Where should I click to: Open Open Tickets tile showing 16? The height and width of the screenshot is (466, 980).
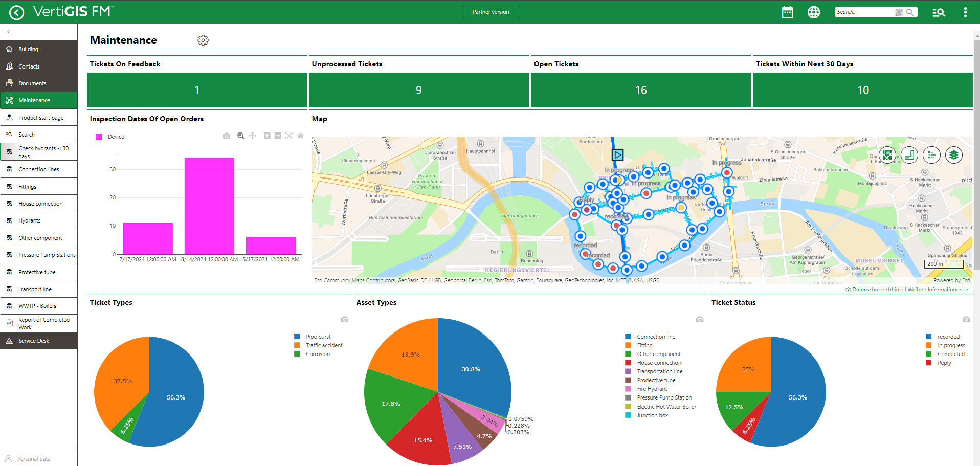tap(641, 90)
